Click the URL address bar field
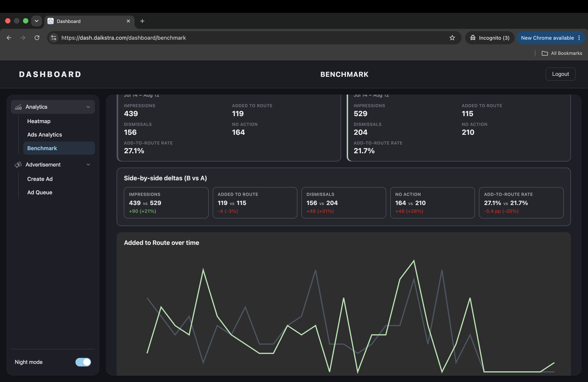588x382 pixels. click(254, 38)
